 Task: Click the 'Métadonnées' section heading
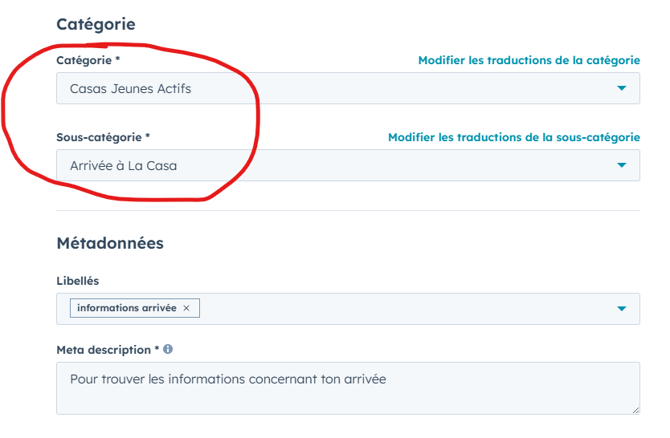click(110, 243)
